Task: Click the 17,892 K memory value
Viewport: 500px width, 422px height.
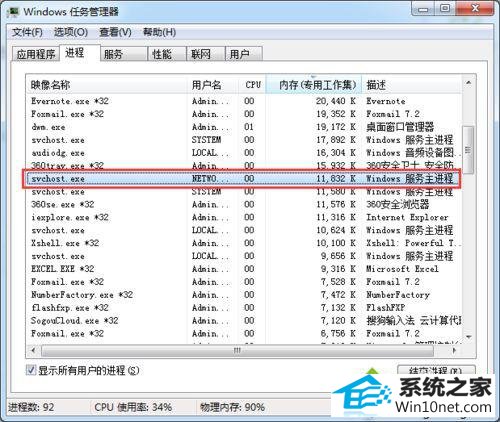Action: tap(336, 140)
